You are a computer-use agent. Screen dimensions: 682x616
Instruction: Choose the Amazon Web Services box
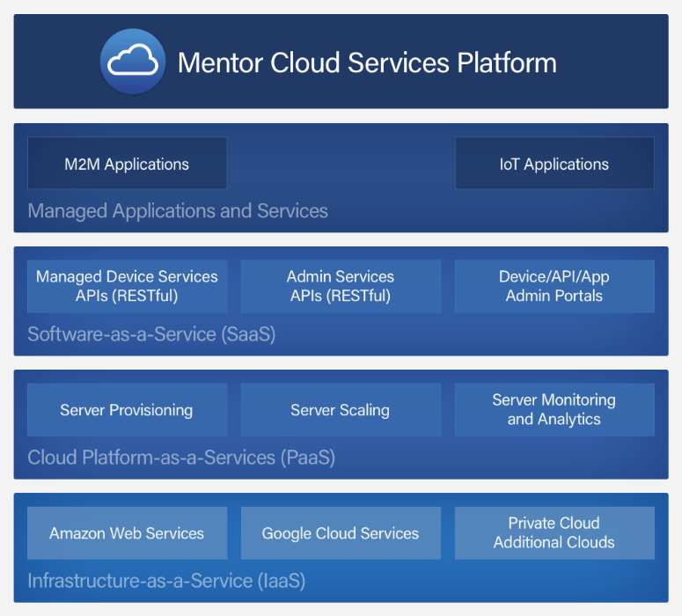[127, 533]
